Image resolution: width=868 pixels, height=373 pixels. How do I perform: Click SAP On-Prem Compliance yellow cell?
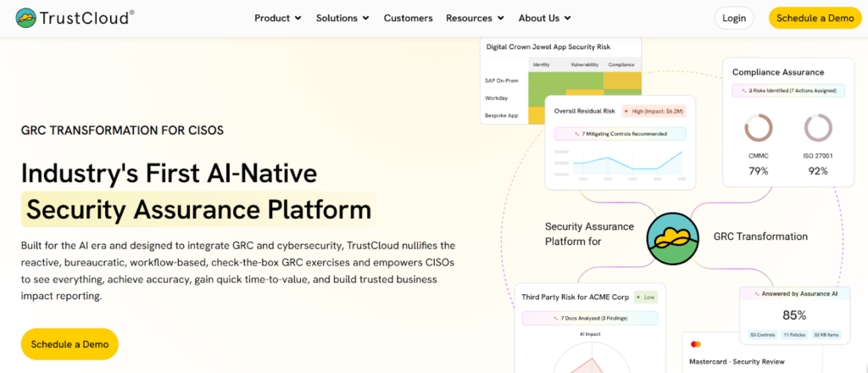[622, 81]
